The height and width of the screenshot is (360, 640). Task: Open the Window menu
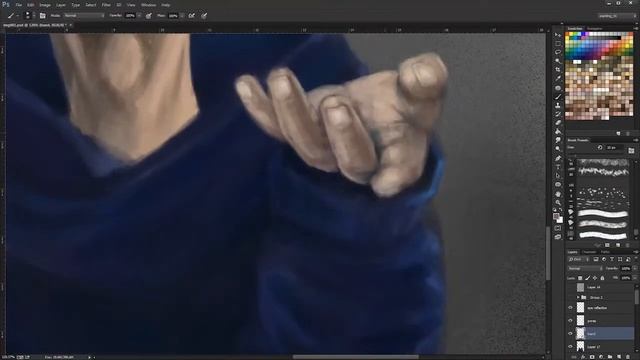(148, 5)
